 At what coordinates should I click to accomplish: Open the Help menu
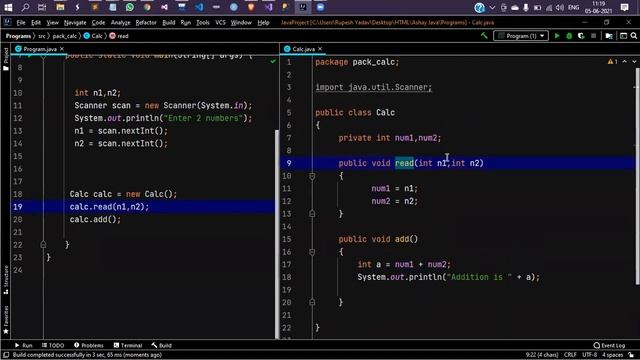click(263, 22)
